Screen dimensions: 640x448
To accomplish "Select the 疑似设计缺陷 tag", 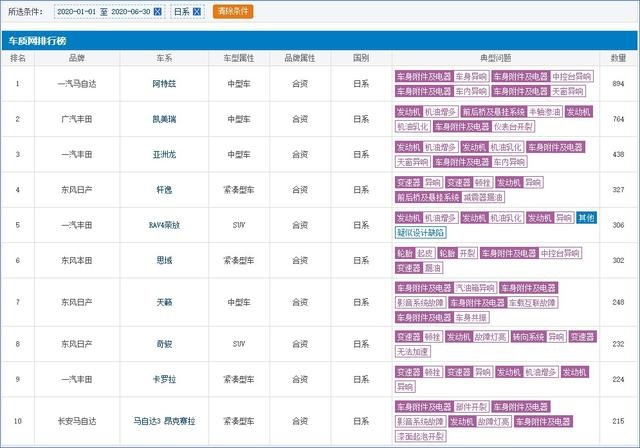I will (x=420, y=233).
